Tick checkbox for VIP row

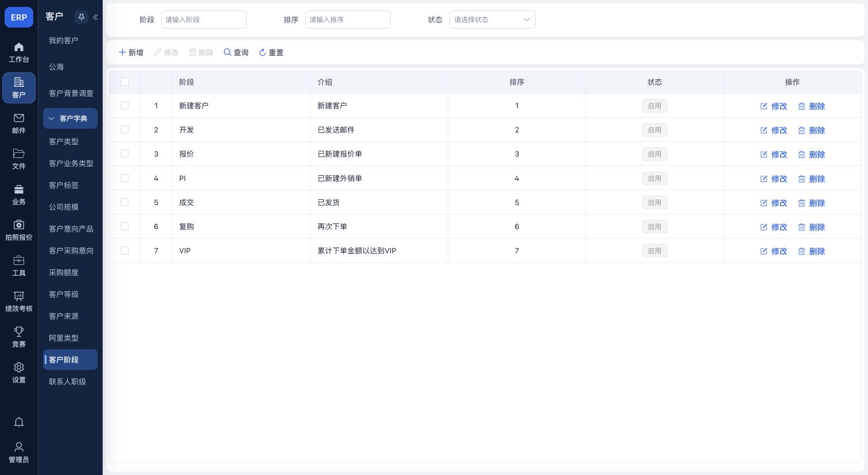click(x=125, y=250)
